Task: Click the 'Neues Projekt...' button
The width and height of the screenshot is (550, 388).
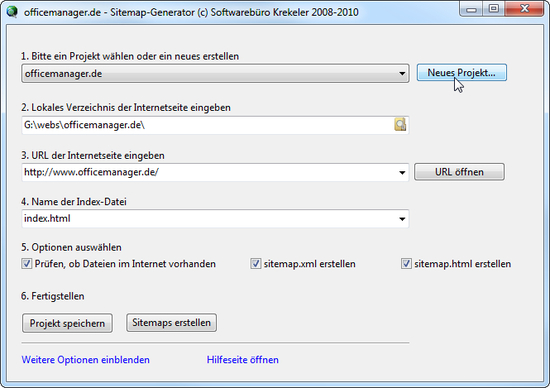Action: pos(462,73)
